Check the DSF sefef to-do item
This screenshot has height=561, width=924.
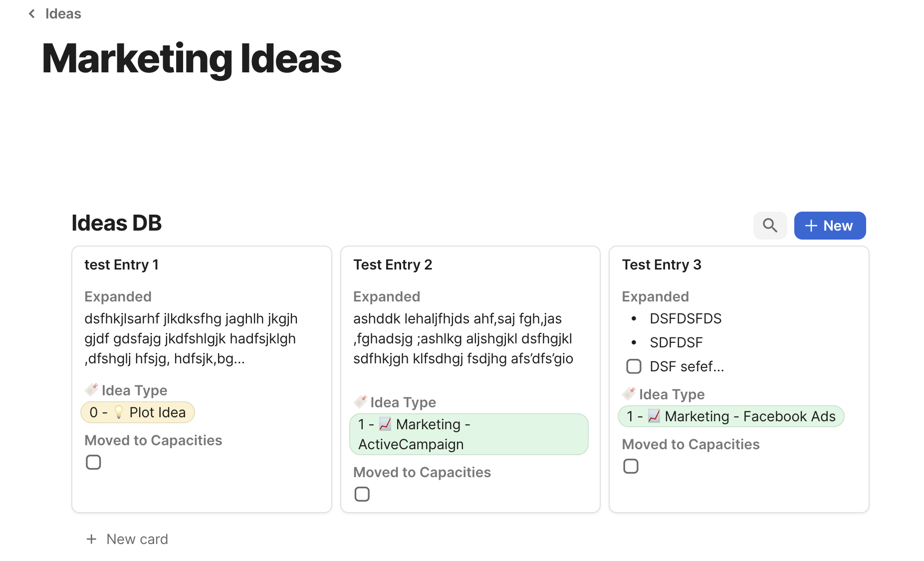(x=634, y=366)
